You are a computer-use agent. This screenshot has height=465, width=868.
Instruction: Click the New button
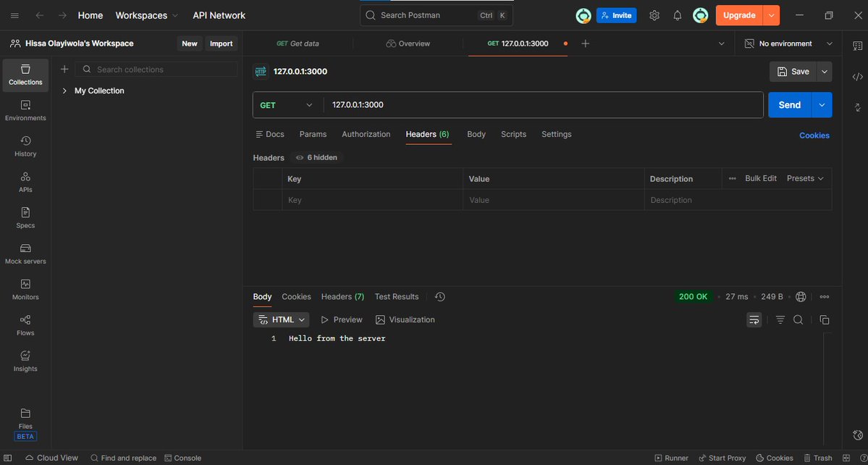tap(190, 43)
